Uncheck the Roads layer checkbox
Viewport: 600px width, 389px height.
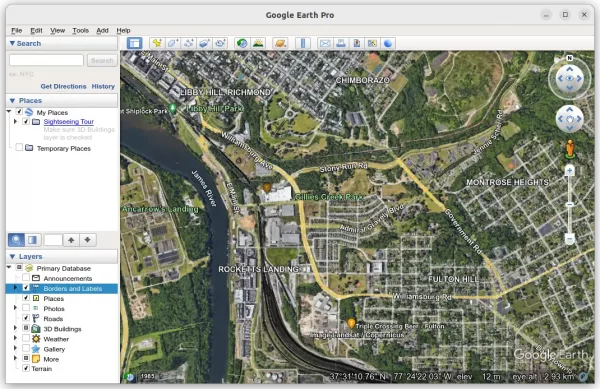26,318
